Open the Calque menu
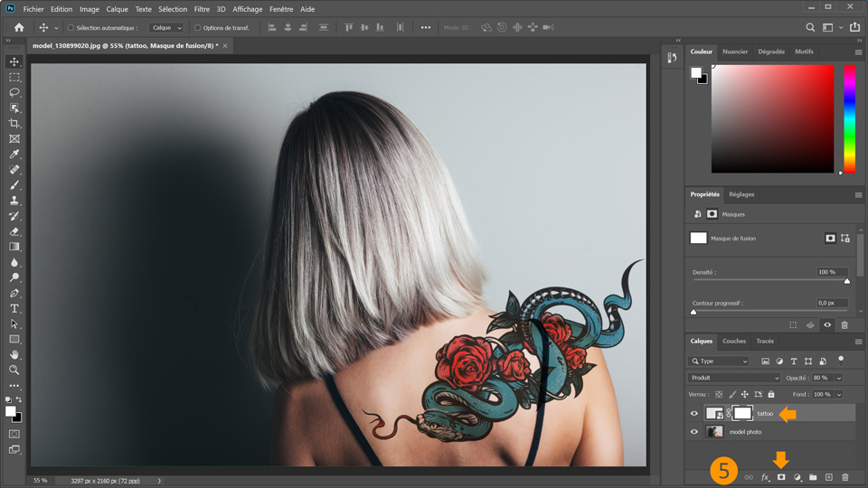This screenshot has height=488, width=868. coord(117,9)
